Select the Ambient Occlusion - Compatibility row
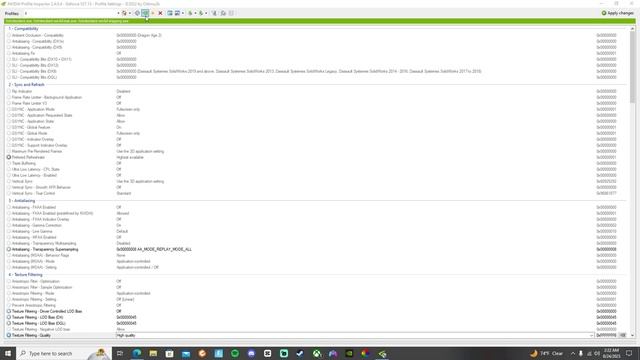 coord(317,35)
